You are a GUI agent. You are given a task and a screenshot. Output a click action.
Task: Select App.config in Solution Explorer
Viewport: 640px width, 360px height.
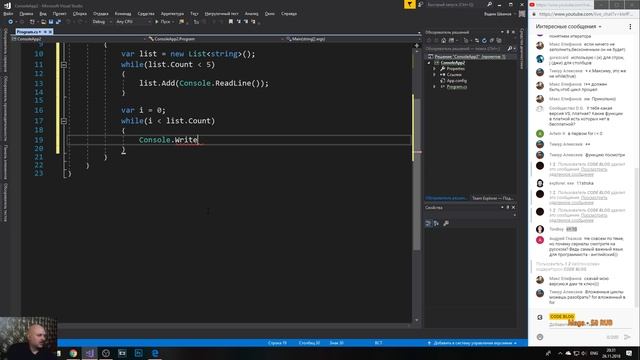(x=456, y=81)
